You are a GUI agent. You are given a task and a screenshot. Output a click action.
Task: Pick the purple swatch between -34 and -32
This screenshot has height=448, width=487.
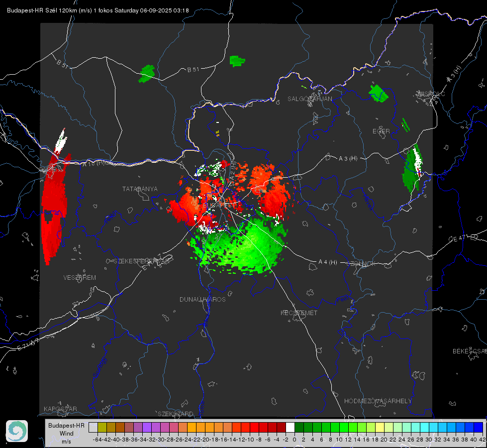(x=147, y=427)
